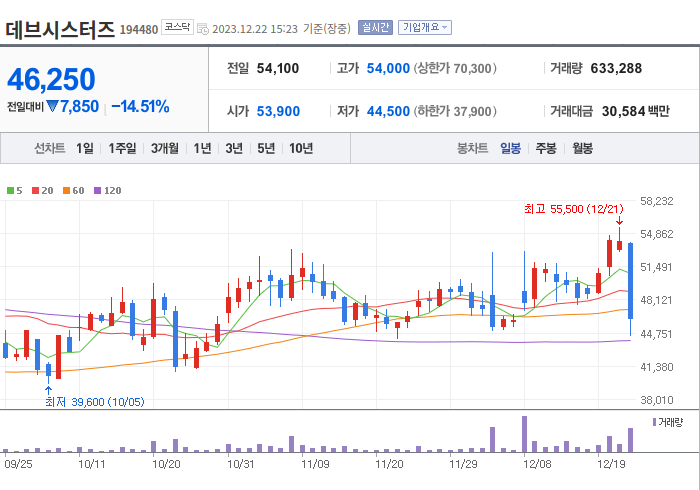The image size is (700, 490).
Task: Switch to the 주봉 candlestick chart
Action: [546, 148]
